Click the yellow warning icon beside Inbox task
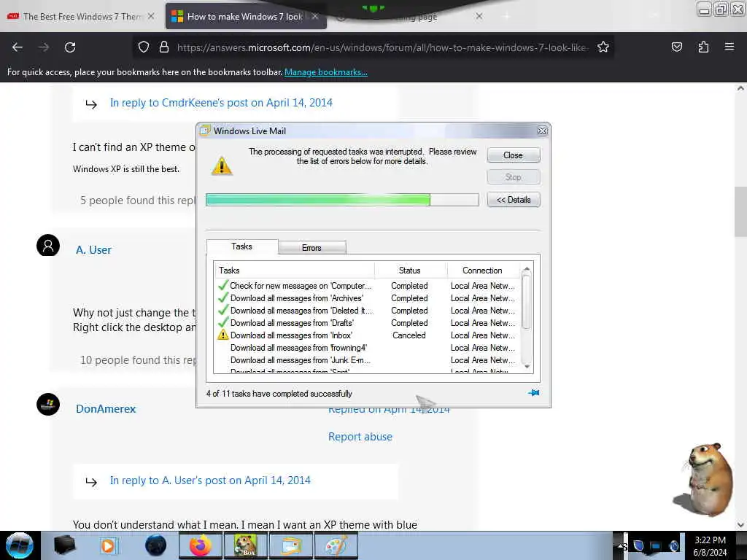The image size is (747, 560). click(x=222, y=335)
